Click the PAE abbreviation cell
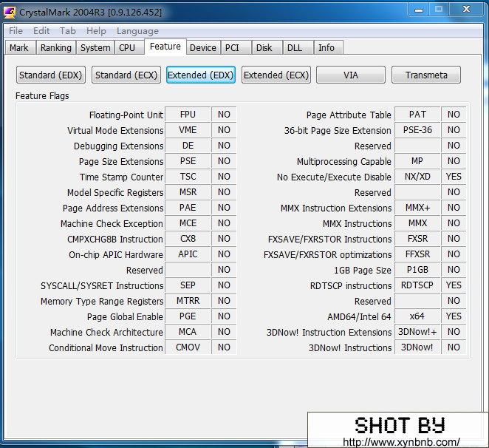 click(188, 208)
